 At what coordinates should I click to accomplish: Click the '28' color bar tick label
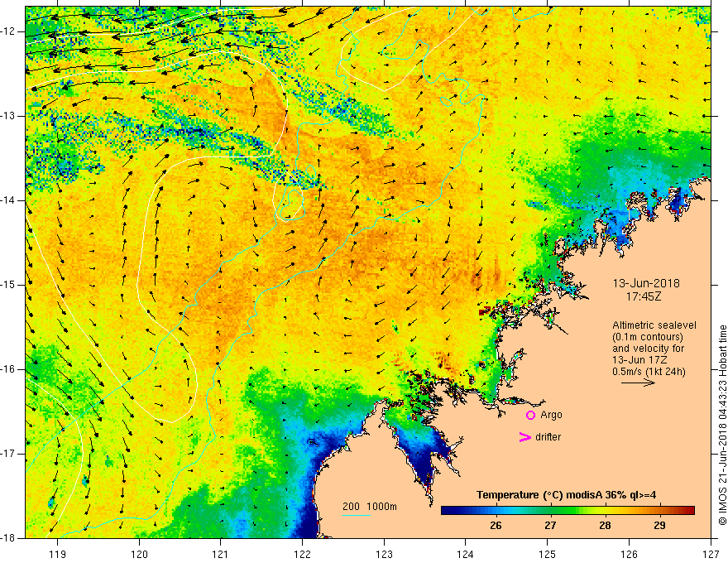pyautogui.click(x=605, y=526)
